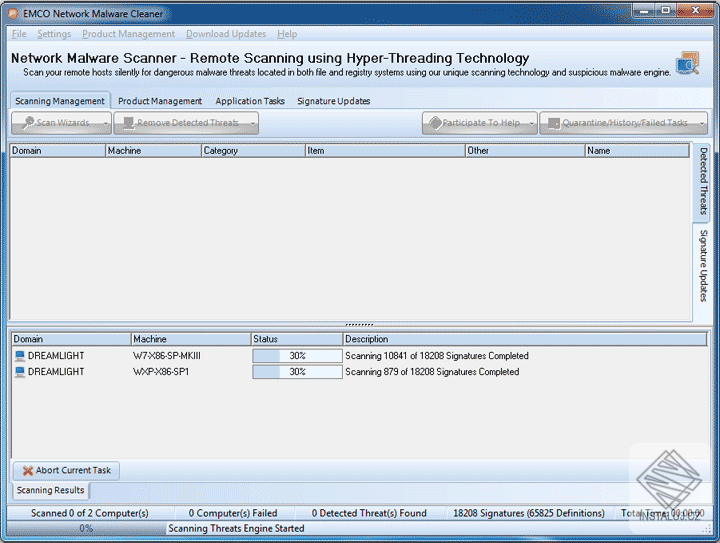Viewport: 720px width, 543px height.
Task: Click the Quarantine/History/Failed Tasks icon
Action: coord(554,123)
